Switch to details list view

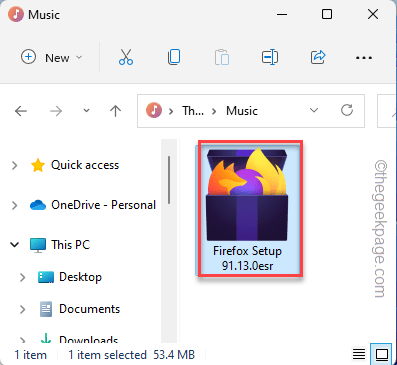[359, 354]
